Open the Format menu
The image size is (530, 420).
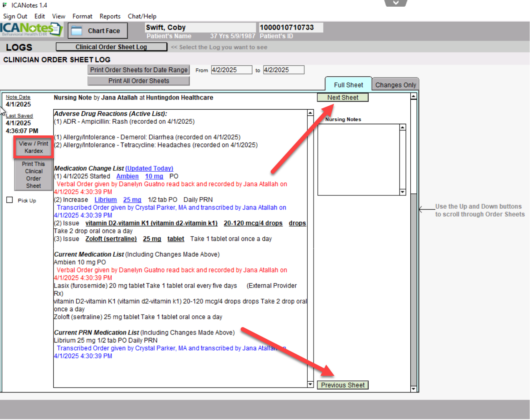pyautogui.click(x=82, y=16)
